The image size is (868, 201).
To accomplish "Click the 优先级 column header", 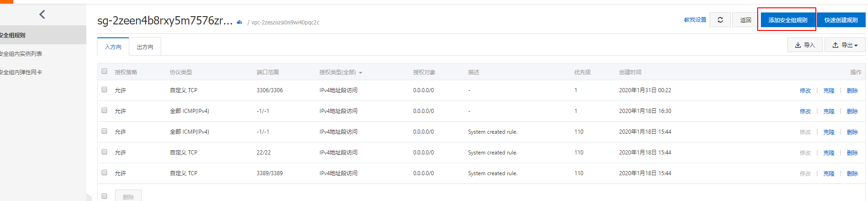I will click(x=583, y=72).
